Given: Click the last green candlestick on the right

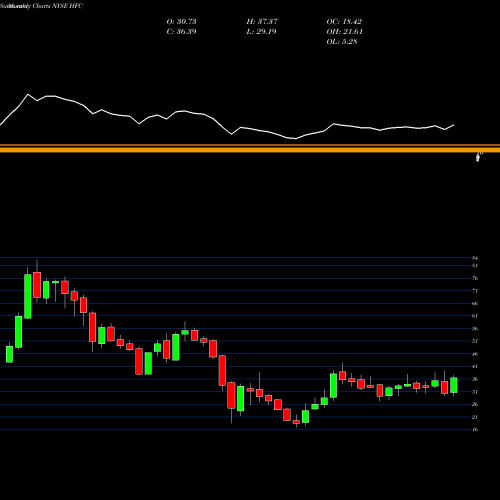Looking at the screenshot, I should tap(454, 385).
